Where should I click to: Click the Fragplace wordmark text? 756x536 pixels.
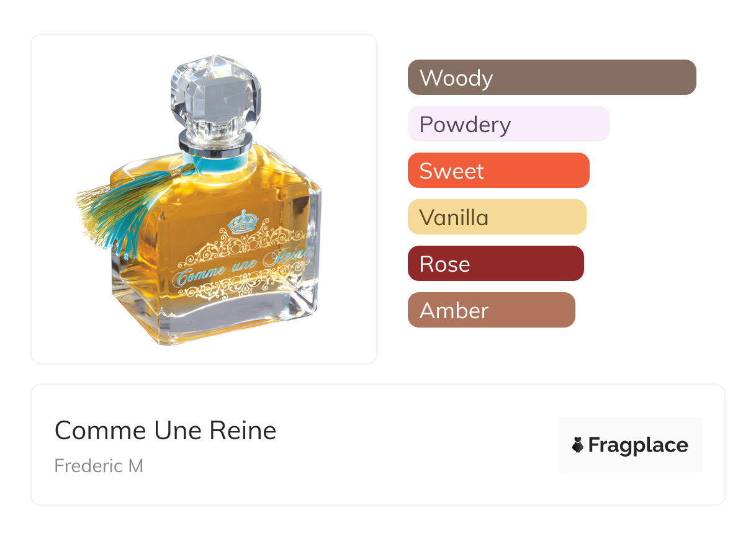coord(637,445)
